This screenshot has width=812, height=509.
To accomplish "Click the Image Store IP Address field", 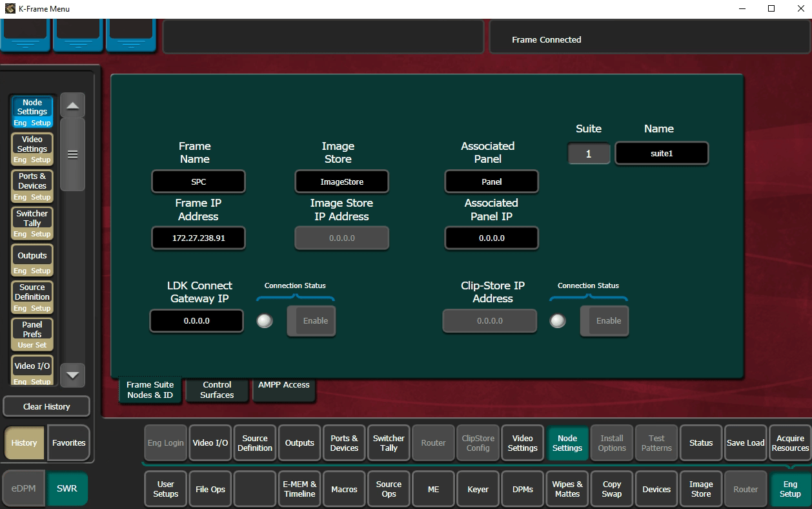I will coord(341,238).
